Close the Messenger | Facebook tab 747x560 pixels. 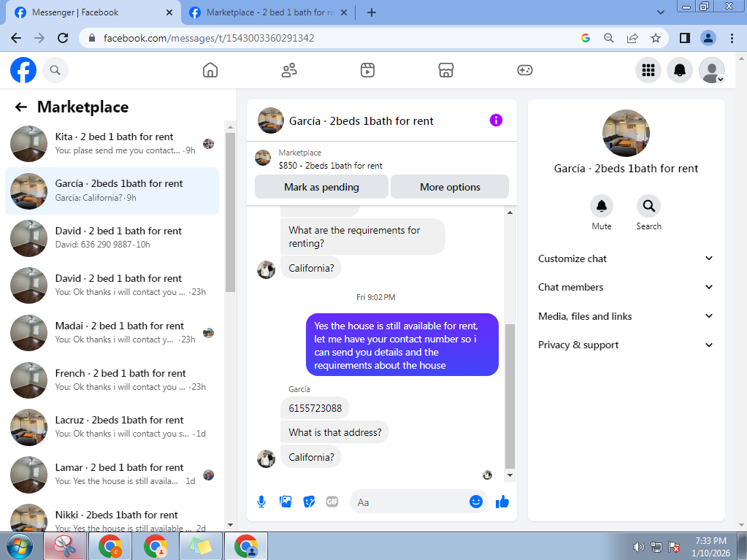[x=169, y=12]
